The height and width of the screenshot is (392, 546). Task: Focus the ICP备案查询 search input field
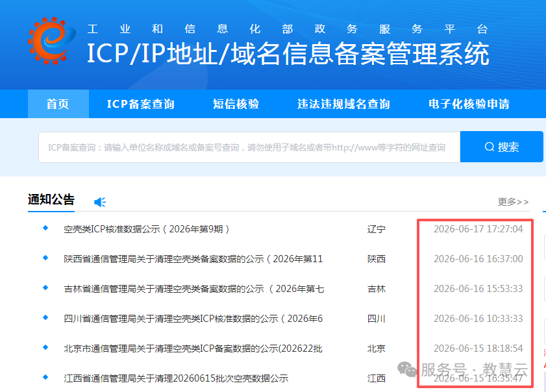pos(249,147)
